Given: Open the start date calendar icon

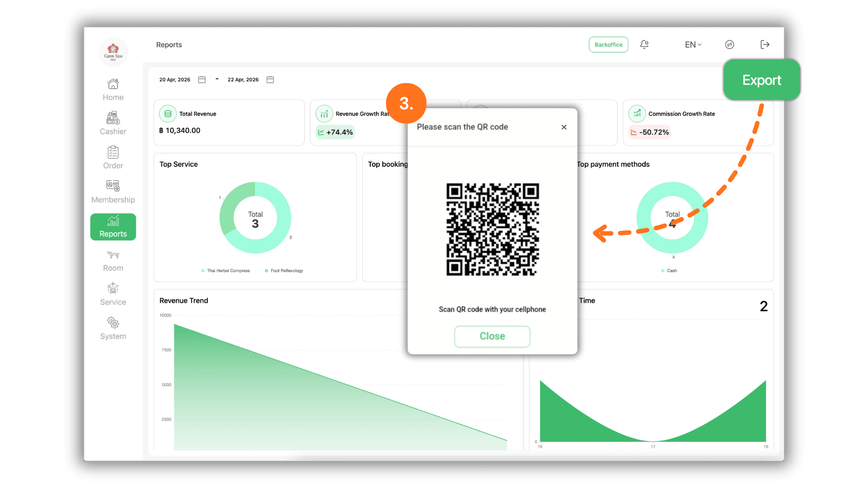Looking at the screenshot, I should tap(202, 80).
